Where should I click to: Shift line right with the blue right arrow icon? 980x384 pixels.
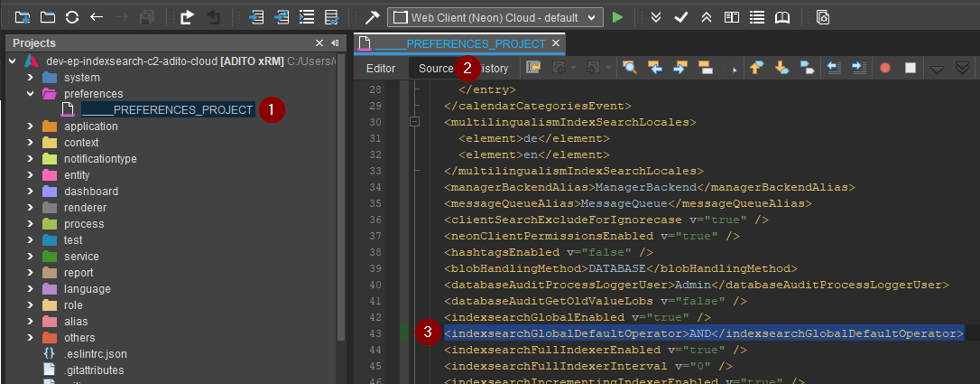coord(859,68)
